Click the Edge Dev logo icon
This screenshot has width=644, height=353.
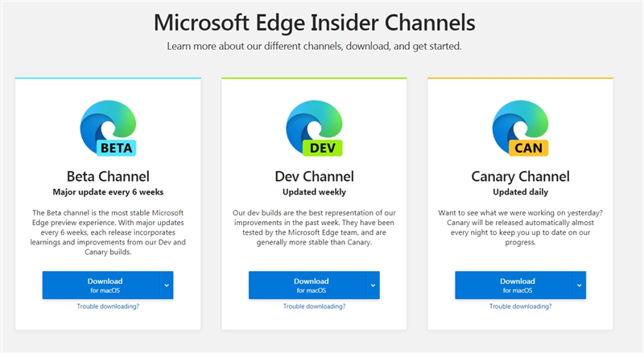[x=314, y=129]
